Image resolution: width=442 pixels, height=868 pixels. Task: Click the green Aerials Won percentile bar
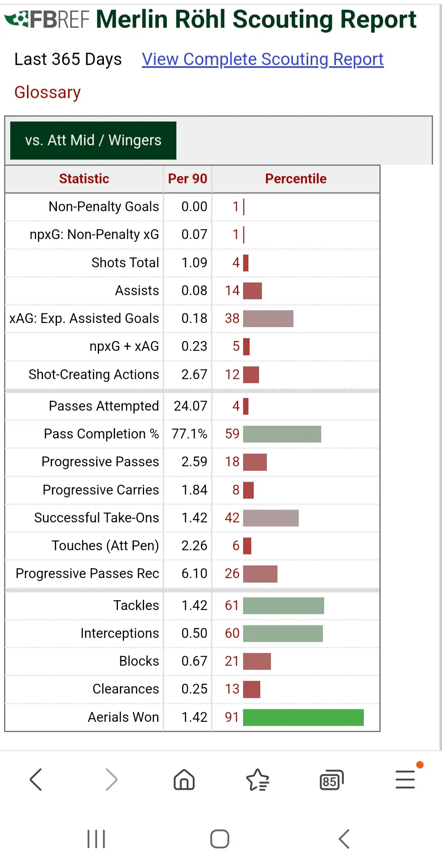(303, 717)
